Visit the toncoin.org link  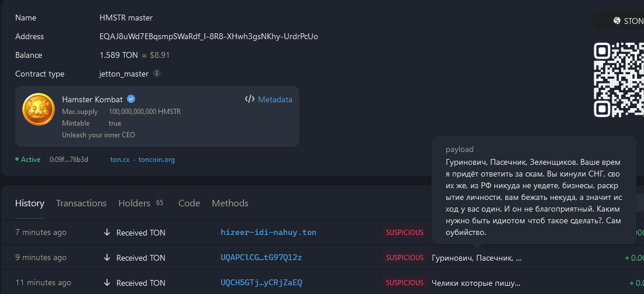pos(157,160)
